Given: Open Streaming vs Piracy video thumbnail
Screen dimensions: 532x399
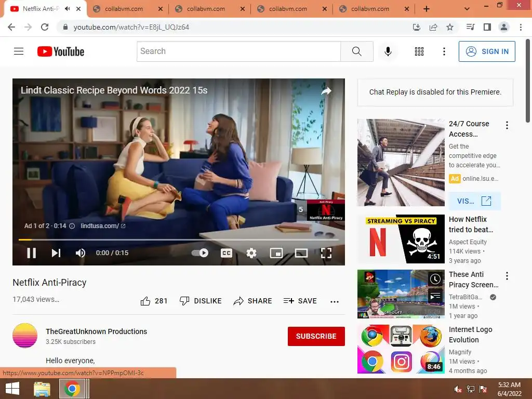Looking at the screenshot, I should 401,239.
